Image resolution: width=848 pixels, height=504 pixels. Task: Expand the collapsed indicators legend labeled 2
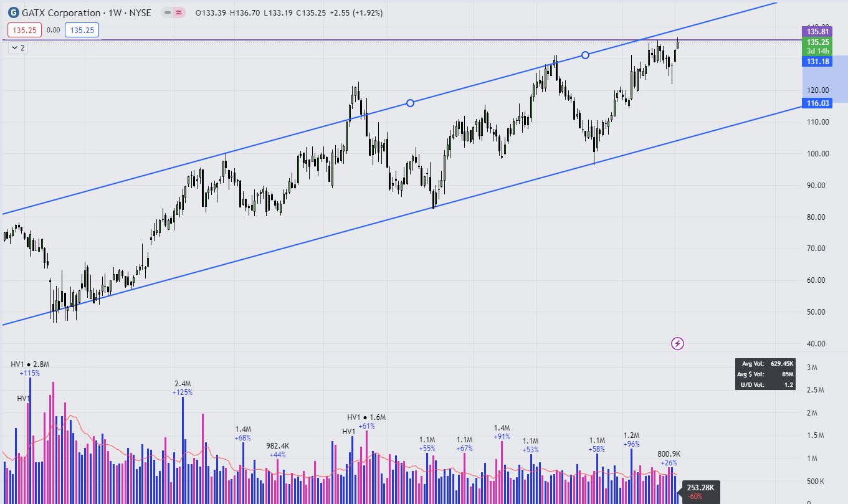pyautogui.click(x=17, y=47)
